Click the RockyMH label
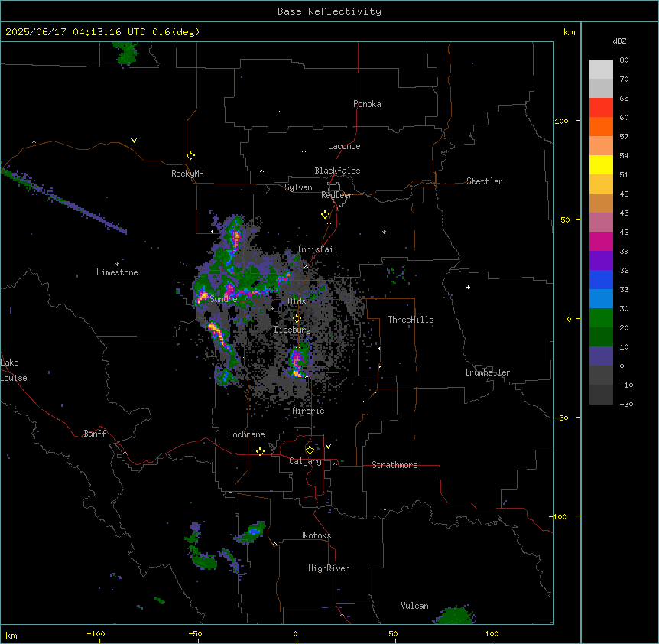This screenshot has width=659, height=644. 187,174
